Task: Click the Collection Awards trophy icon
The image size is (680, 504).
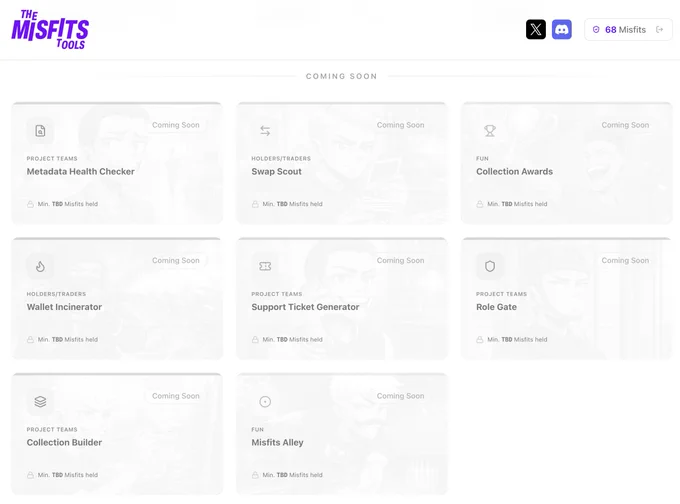Action: point(490,131)
